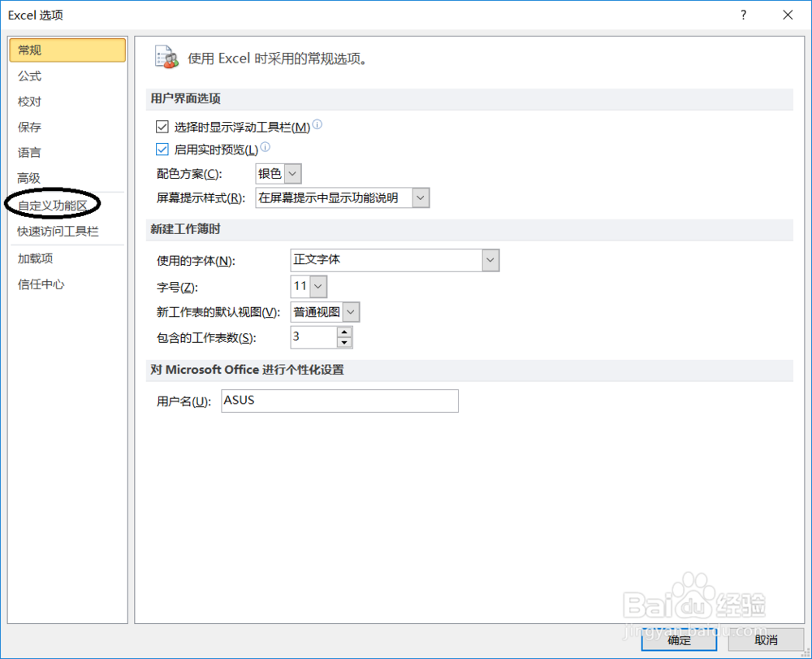This screenshot has height=659, width=812.
Task: Decrease the 包含的工作表数 spinner value
Action: 344,342
